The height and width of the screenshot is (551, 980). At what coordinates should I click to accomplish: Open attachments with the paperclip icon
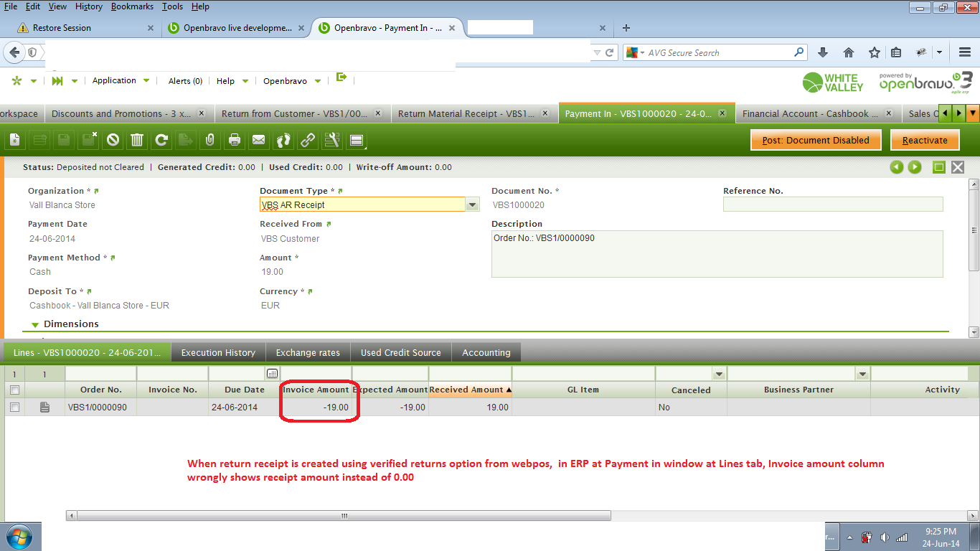[209, 140]
